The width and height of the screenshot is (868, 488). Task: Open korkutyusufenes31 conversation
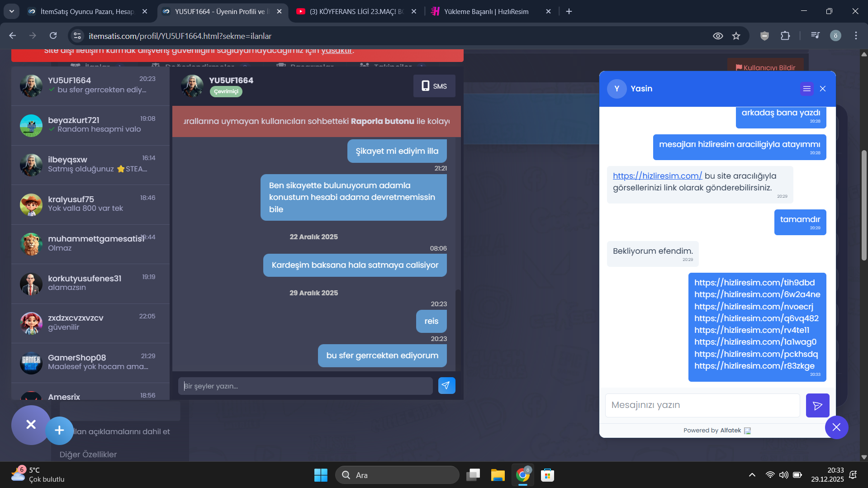tap(90, 284)
